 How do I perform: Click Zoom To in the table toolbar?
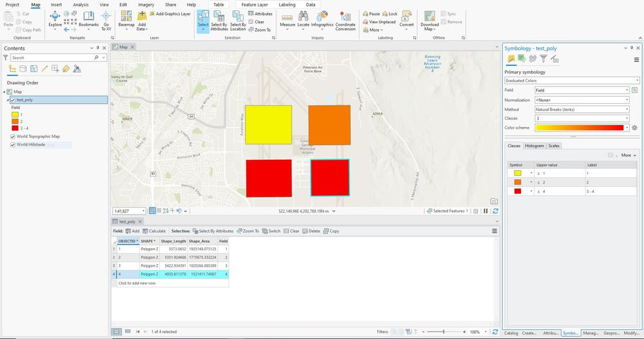pos(248,231)
